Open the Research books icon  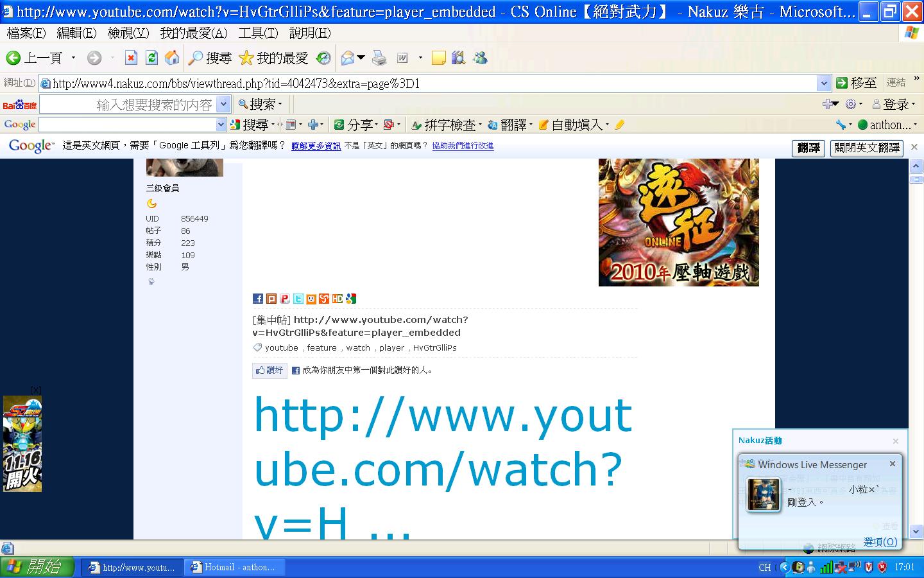458,58
